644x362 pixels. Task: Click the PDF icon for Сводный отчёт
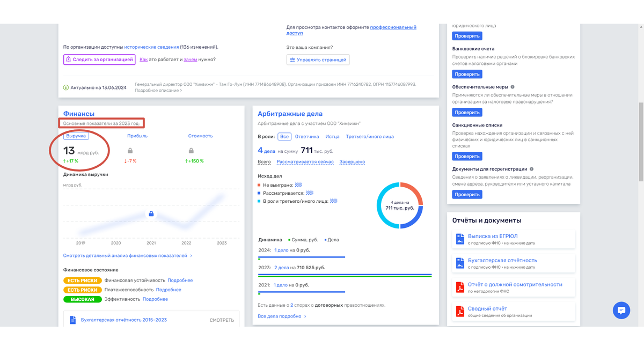(x=460, y=312)
